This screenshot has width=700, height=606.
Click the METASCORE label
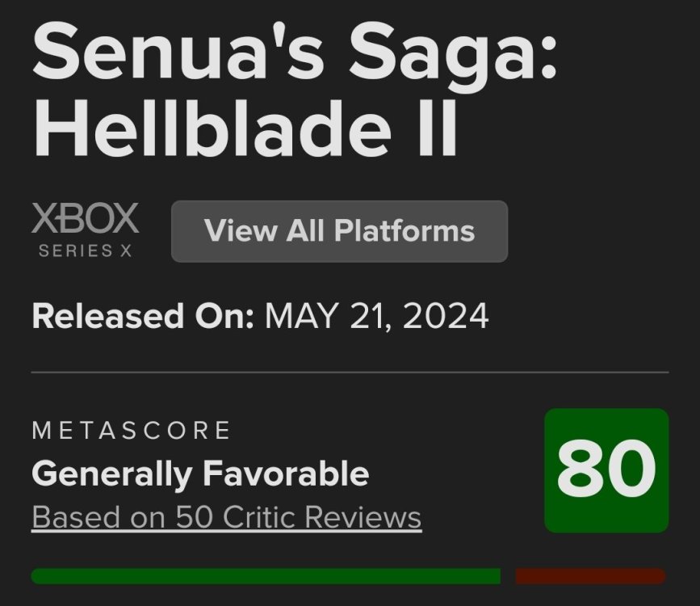click(132, 431)
